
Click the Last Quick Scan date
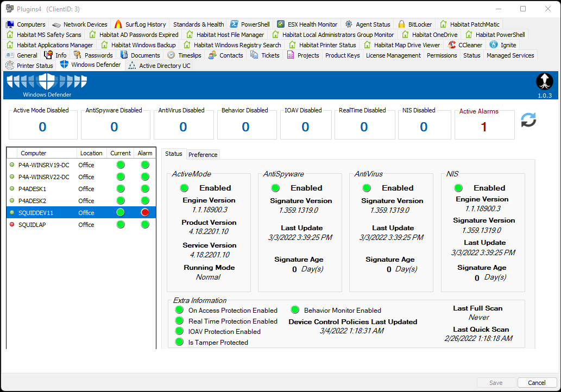(x=478, y=338)
